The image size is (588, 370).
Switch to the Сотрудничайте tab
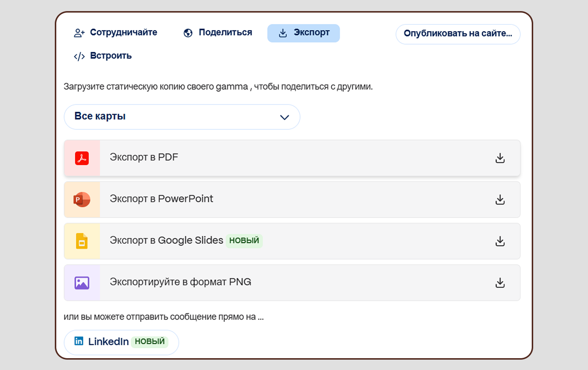pyautogui.click(x=116, y=33)
